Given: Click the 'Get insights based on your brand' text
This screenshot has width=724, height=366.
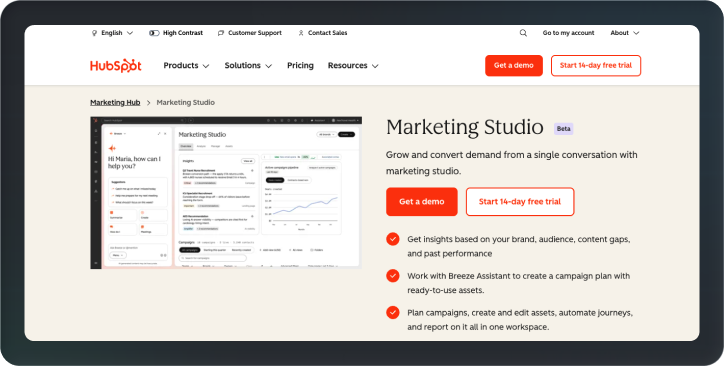Looking at the screenshot, I should click(x=519, y=246).
